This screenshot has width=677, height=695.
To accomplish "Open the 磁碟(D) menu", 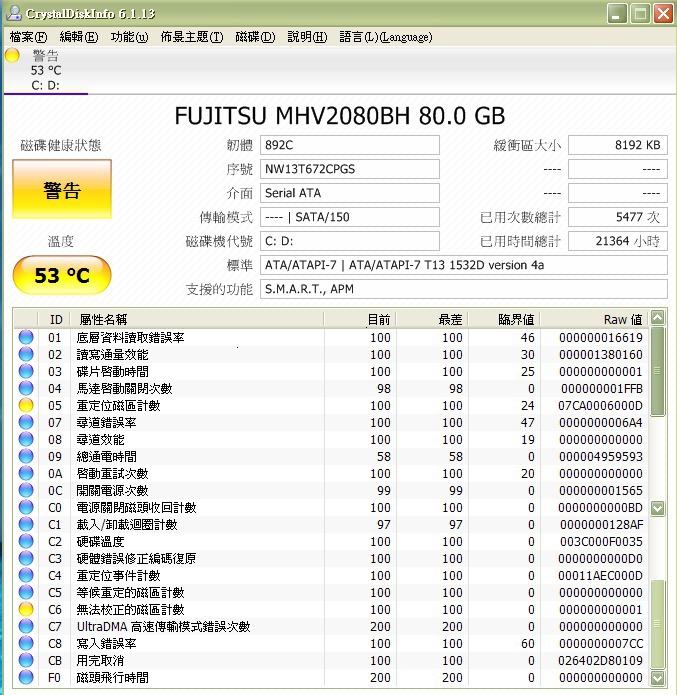I will (x=255, y=37).
